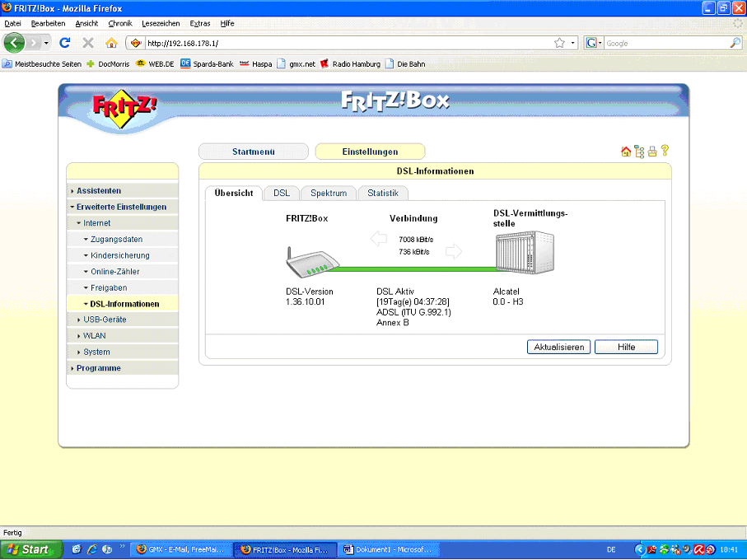This screenshot has width=747, height=560.
Task: Click the print page icon
Action: [x=651, y=152]
